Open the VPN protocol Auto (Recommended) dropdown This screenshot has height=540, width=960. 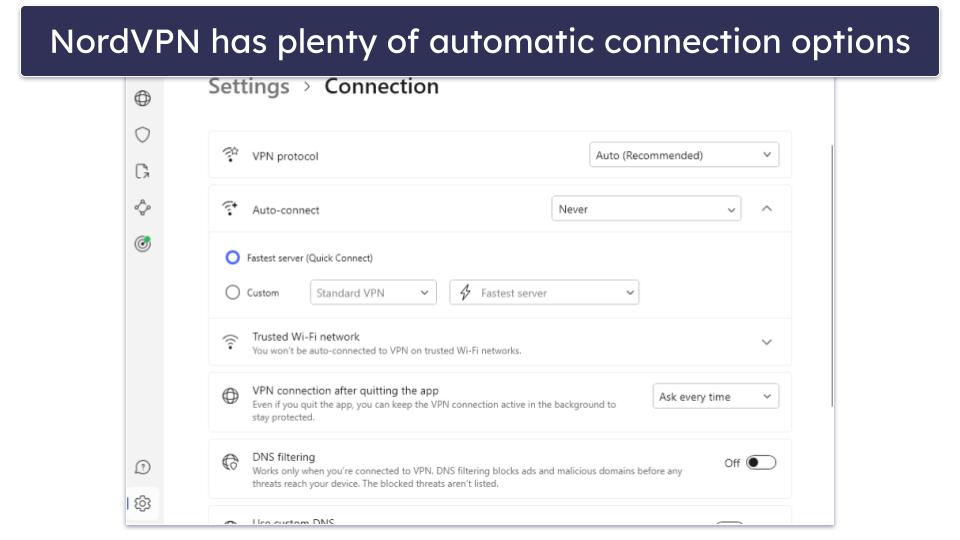tap(684, 155)
